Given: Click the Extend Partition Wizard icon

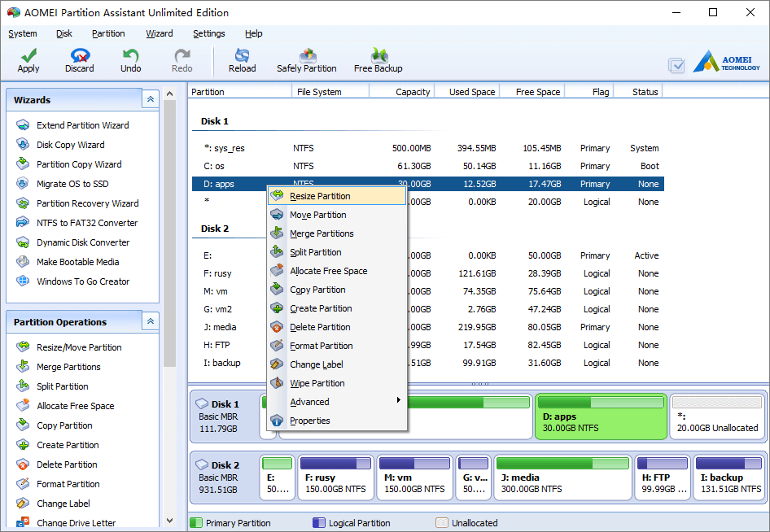Looking at the screenshot, I should pos(23,125).
